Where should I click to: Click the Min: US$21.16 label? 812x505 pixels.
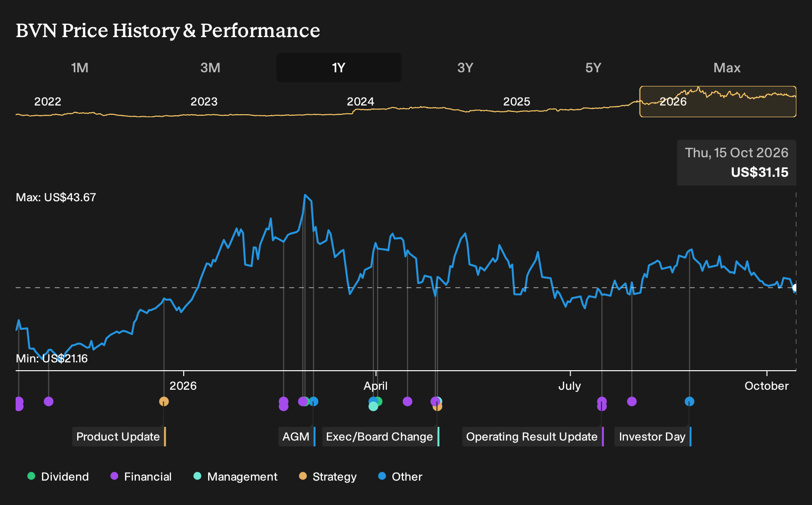pos(52,358)
